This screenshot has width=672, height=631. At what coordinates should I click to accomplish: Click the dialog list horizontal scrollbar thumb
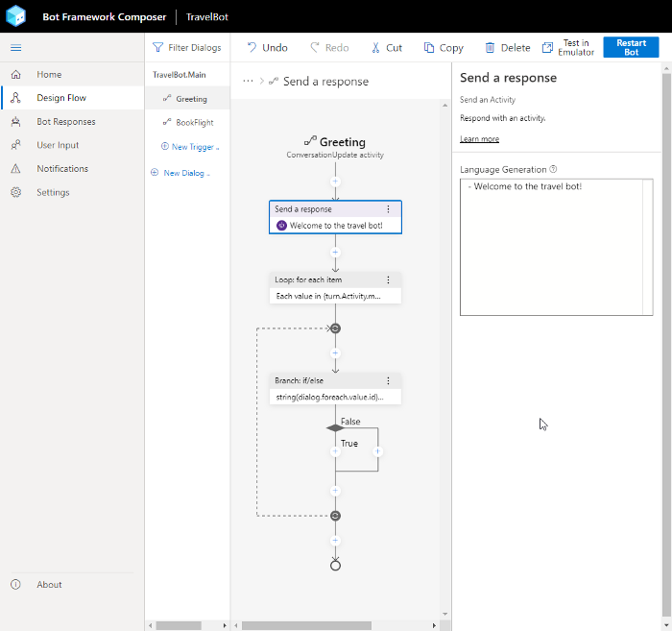pyautogui.click(x=179, y=626)
